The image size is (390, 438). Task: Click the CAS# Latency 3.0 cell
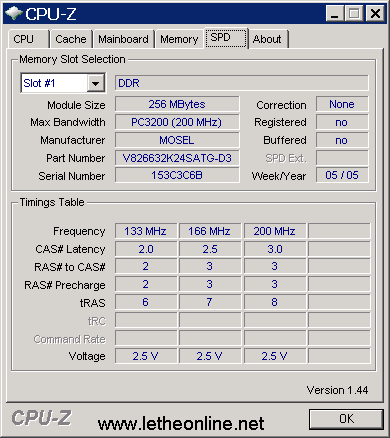(x=275, y=249)
